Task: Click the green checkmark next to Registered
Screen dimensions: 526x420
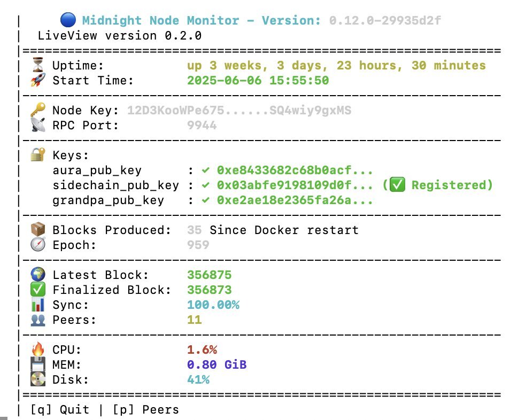Action: [398, 185]
